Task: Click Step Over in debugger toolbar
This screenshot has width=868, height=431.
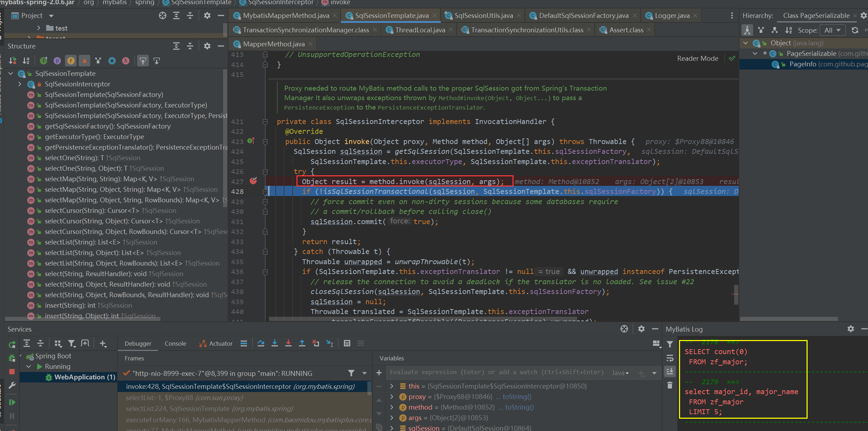Action: point(261,343)
